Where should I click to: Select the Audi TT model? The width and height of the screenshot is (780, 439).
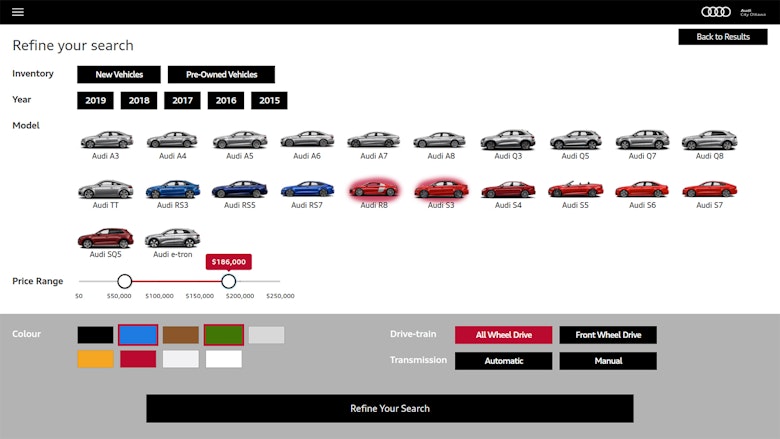coord(106,189)
